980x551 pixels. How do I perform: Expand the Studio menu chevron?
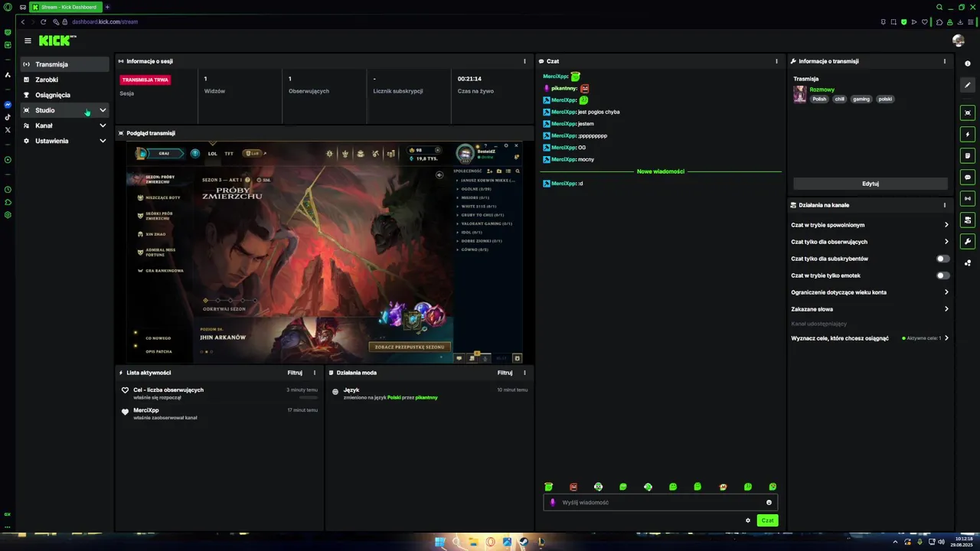(x=103, y=110)
